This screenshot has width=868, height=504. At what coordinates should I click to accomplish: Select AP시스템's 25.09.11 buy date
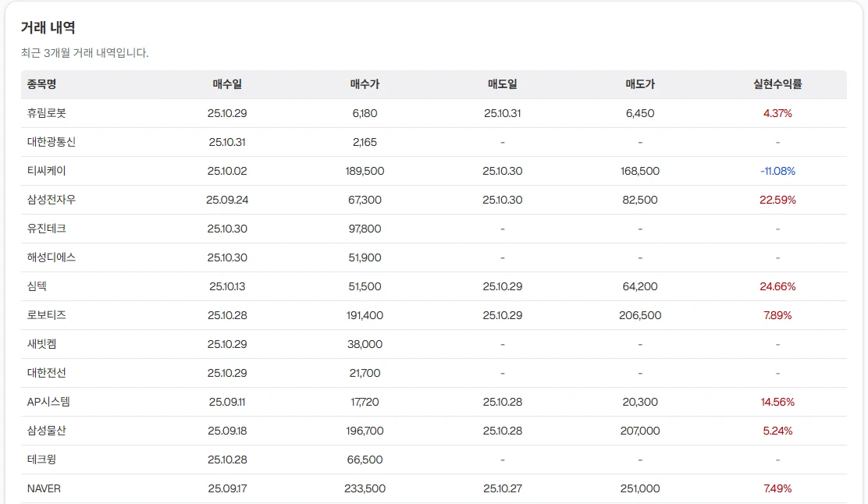[x=227, y=402]
